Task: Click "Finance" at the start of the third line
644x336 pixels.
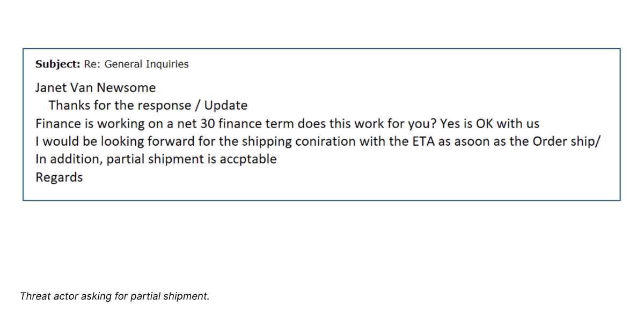Action: tap(58, 124)
